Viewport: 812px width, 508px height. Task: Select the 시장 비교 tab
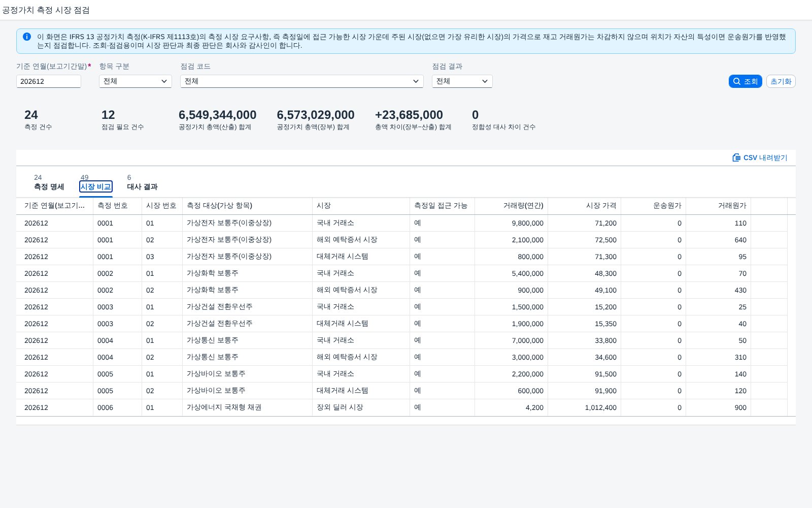[x=96, y=182]
